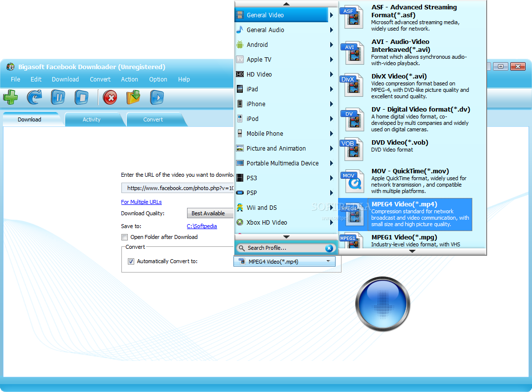532x392 pixels.
Task: Click the General Audio music note icon
Action: pyautogui.click(x=240, y=30)
